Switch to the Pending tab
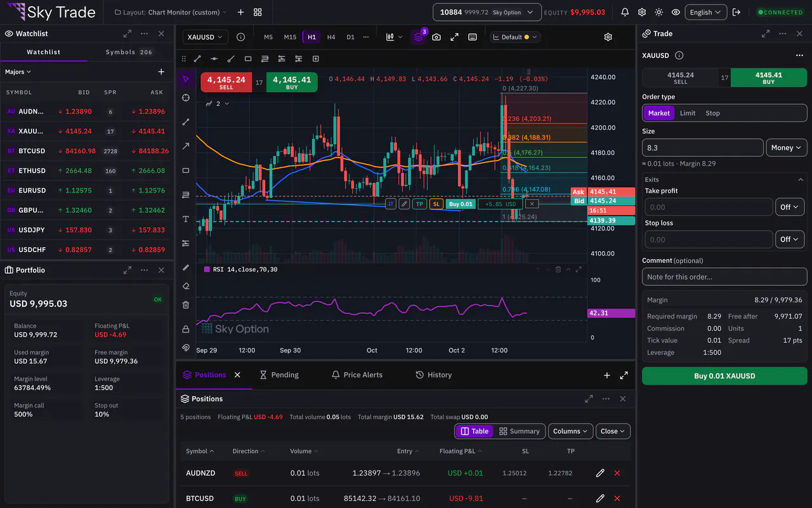 pyautogui.click(x=279, y=375)
